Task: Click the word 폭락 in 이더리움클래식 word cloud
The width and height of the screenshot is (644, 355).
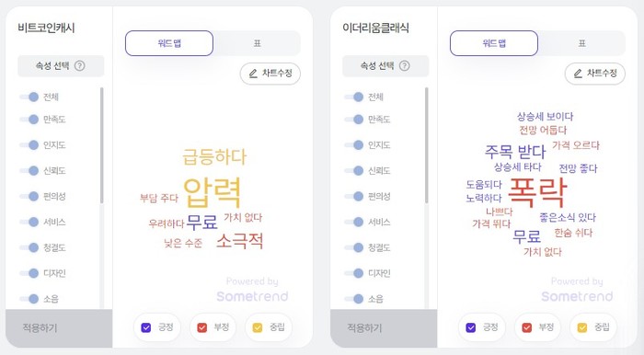Action: click(x=537, y=192)
